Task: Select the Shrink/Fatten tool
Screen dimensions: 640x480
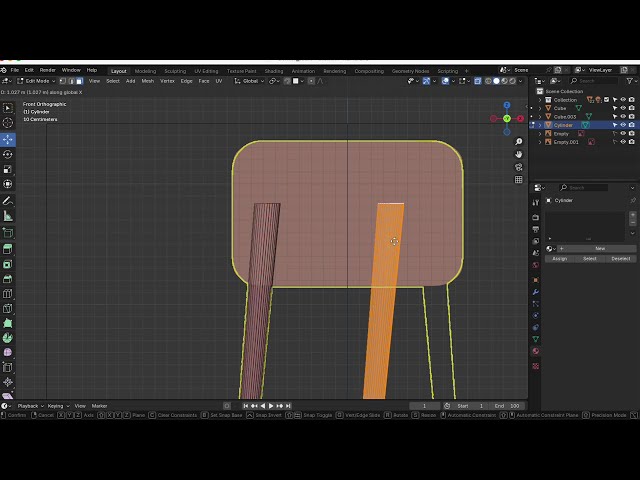Action: (8, 382)
